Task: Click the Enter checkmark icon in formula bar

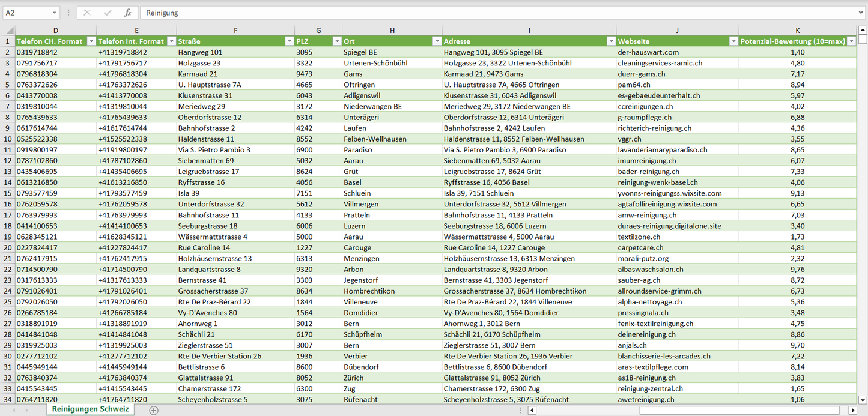Action: pos(108,13)
